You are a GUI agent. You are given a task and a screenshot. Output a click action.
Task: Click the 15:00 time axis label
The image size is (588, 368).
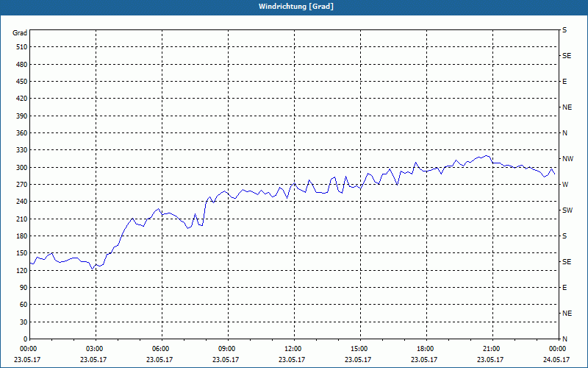359,349
